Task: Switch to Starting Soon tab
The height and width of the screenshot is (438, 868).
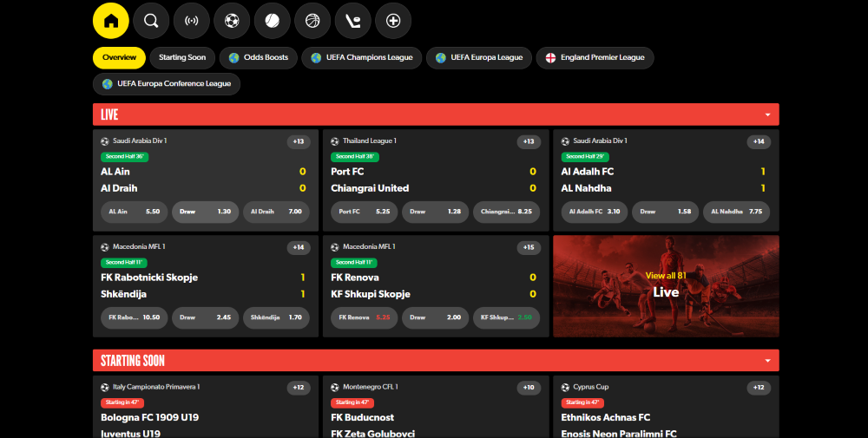Action: tap(182, 57)
